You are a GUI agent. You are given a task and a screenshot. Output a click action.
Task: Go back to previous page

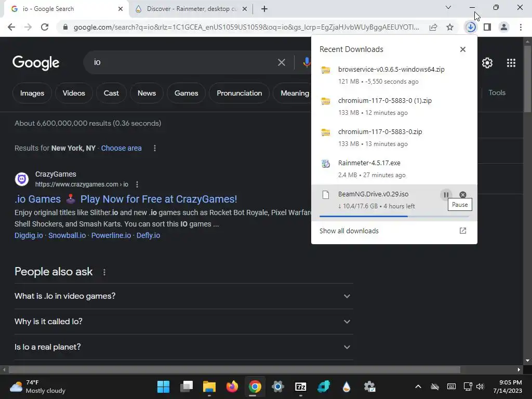pyautogui.click(x=11, y=27)
